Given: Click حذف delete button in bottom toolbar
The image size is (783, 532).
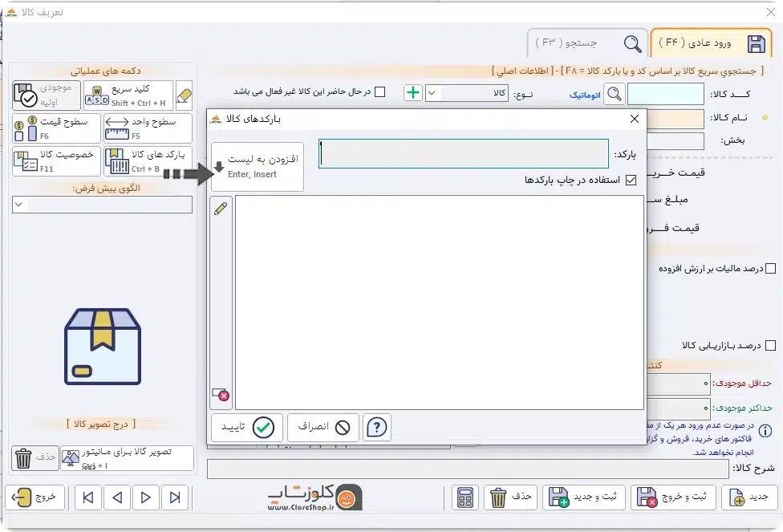Looking at the screenshot, I should (x=510, y=497).
